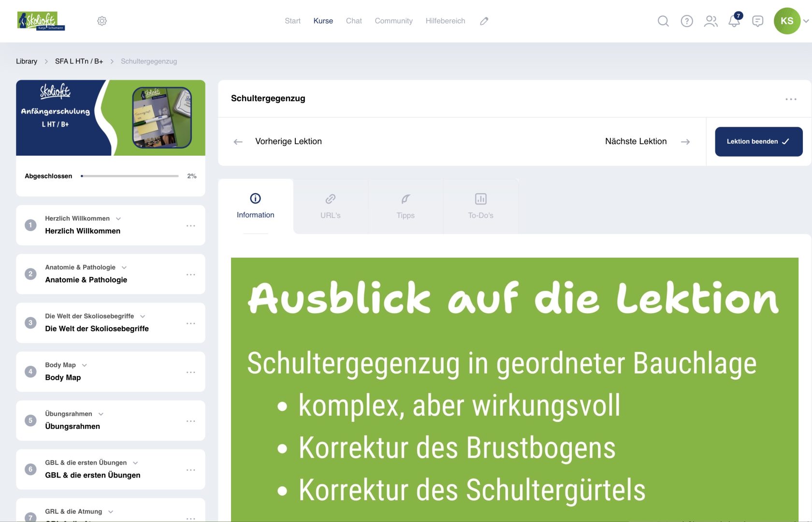The image size is (812, 522).
Task: Click the feedback chat bubble icon
Action: [757, 21]
